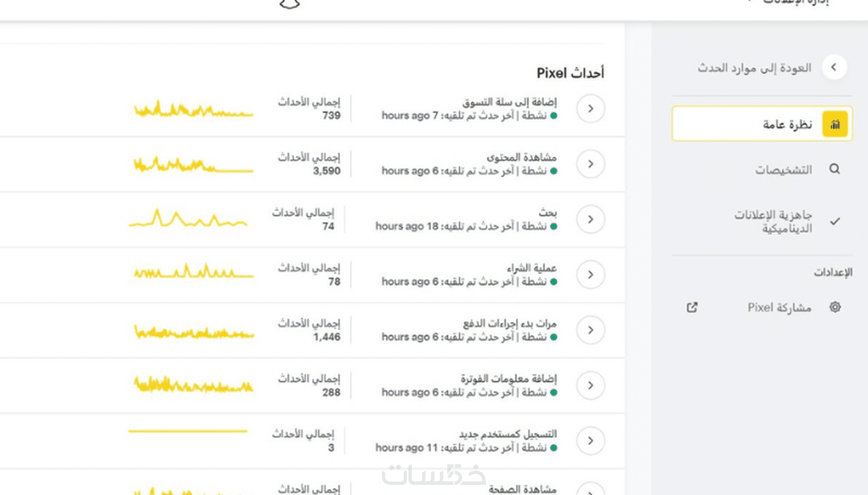
Task: Click the Snapchat ghost logo at top
Action: point(290,4)
